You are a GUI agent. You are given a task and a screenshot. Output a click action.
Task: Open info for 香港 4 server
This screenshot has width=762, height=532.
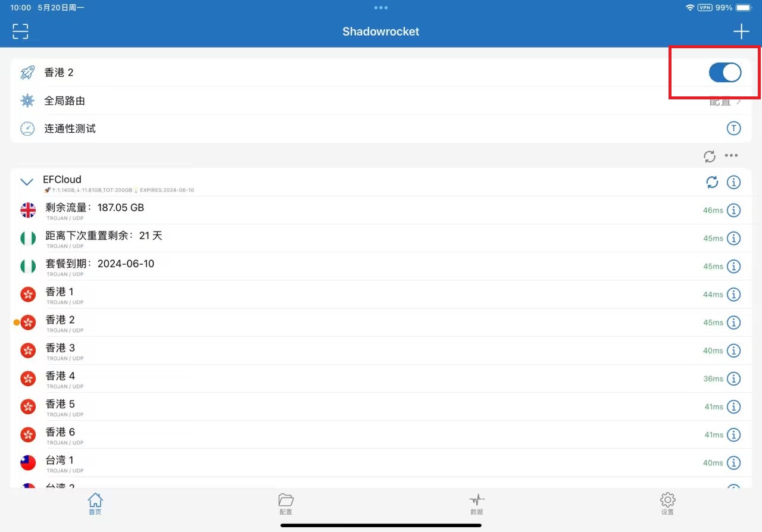pyautogui.click(x=733, y=378)
